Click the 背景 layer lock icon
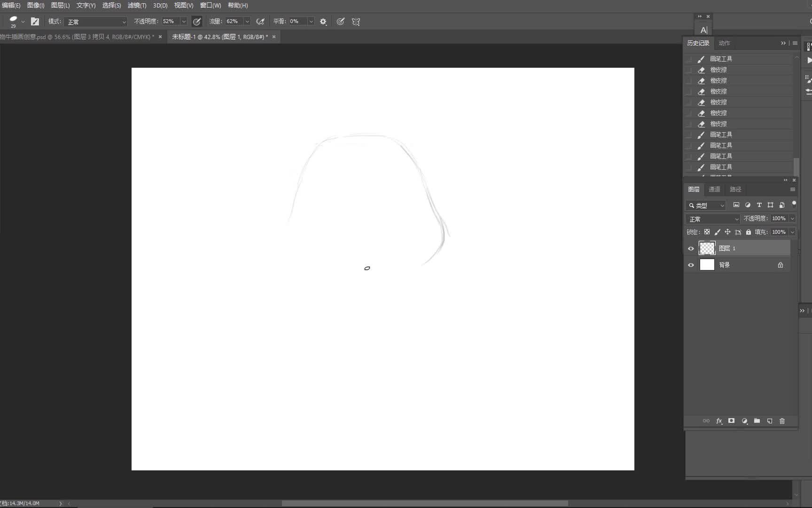Viewport: 812px width, 508px height. point(781,265)
